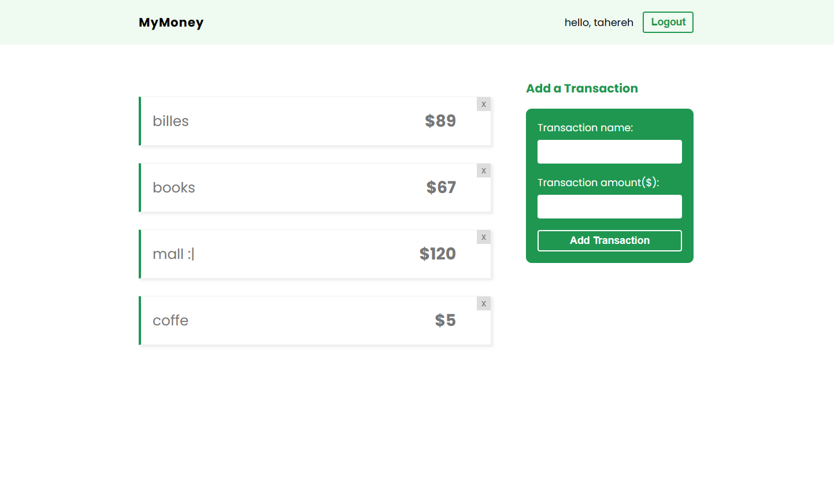Click the Add a Transaction heading
This screenshot has width=834, height=504.
click(x=582, y=88)
